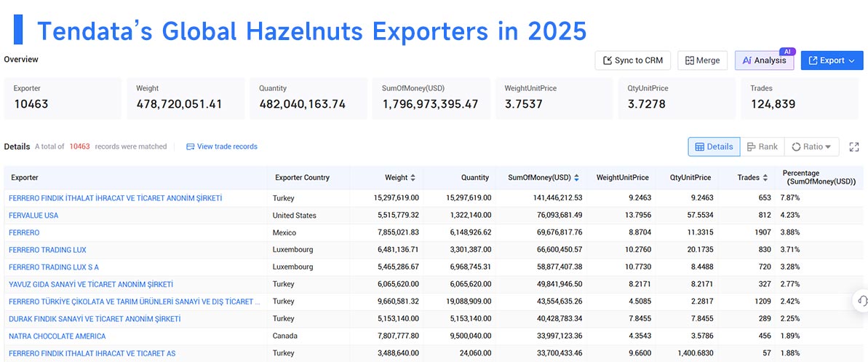868x362 pixels.
Task: Select the 19,088,909.00 quantity cell
Action: (x=469, y=301)
